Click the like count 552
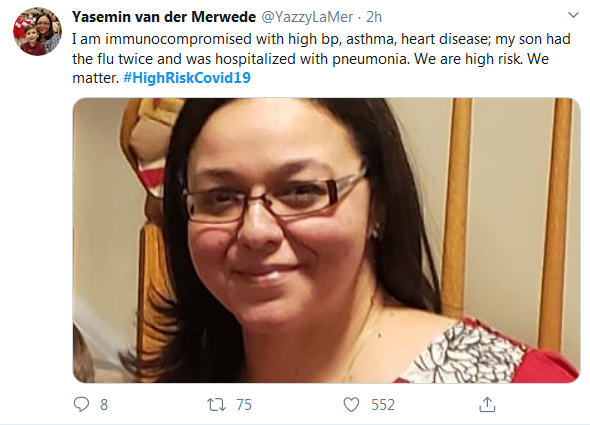The height and width of the screenshot is (425, 590). pos(383,405)
